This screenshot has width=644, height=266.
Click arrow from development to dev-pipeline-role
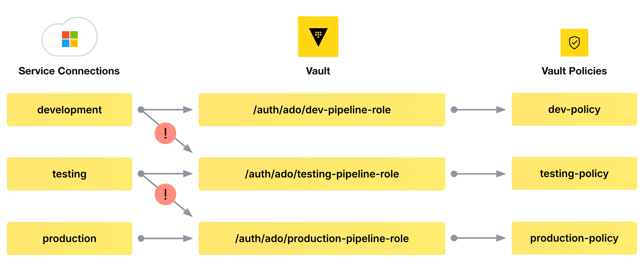click(166, 109)
